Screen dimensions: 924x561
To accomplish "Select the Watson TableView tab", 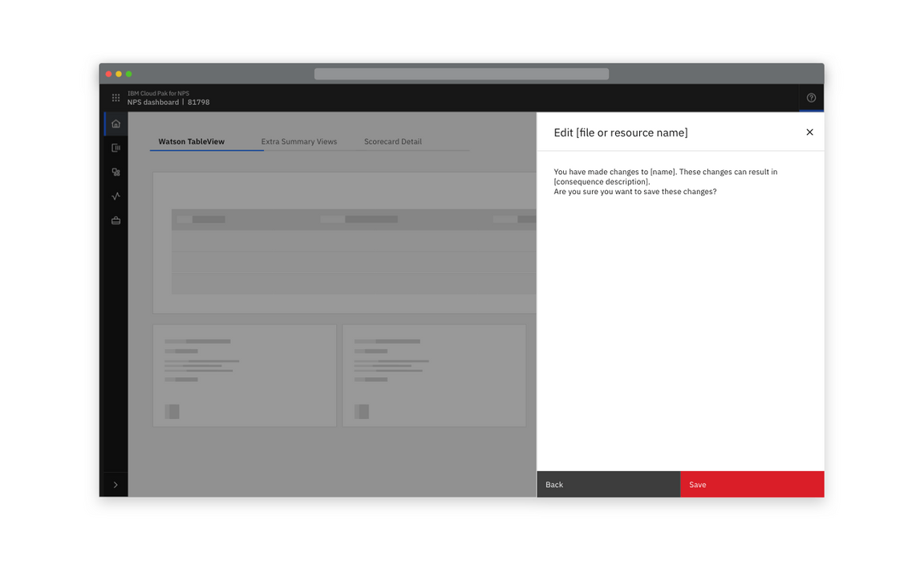I will pyautogui.click(x=190, y=141).
